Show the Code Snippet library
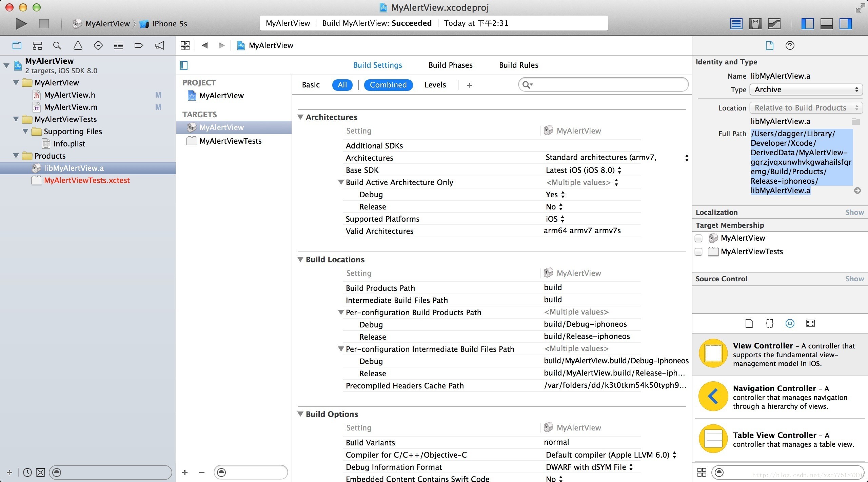 point(770,323)
